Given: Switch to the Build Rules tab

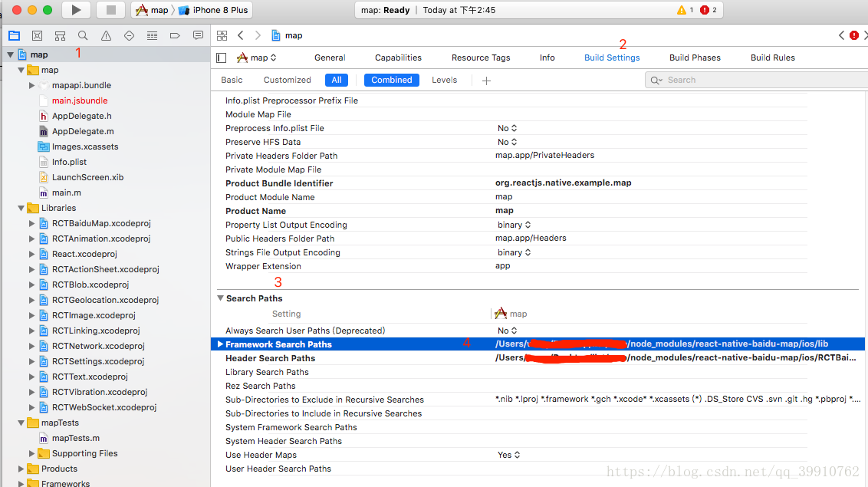Looking at the screenshot, I should pyautogui.click(x=773, y=58).
